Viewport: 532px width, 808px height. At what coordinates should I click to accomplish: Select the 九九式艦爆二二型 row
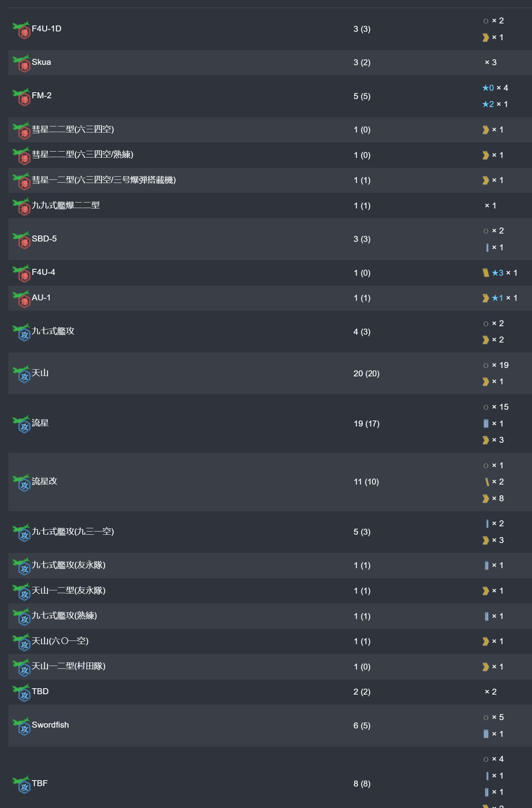pyautogui.click(x=270, y=206)
